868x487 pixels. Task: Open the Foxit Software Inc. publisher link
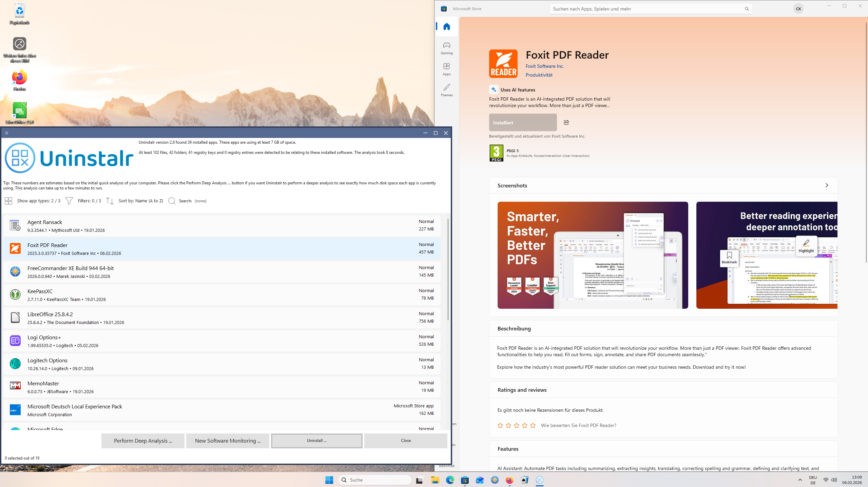point(544,66)
